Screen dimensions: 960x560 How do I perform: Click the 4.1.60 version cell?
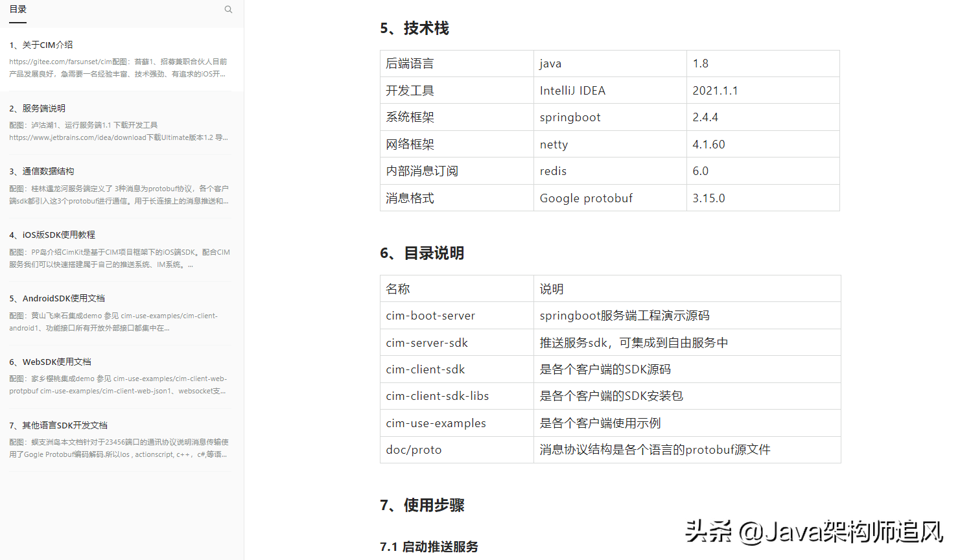(763, 145)
